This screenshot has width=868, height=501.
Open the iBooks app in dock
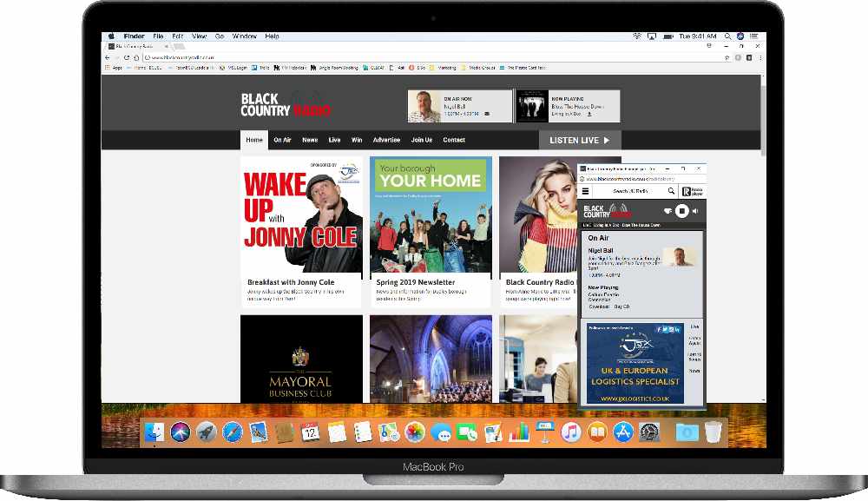(597, 432)
